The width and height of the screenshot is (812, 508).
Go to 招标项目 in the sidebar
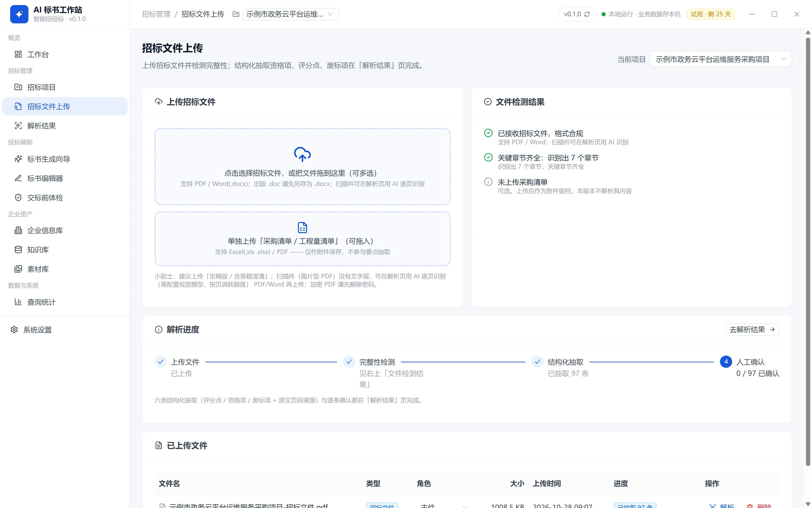[65, 87]
